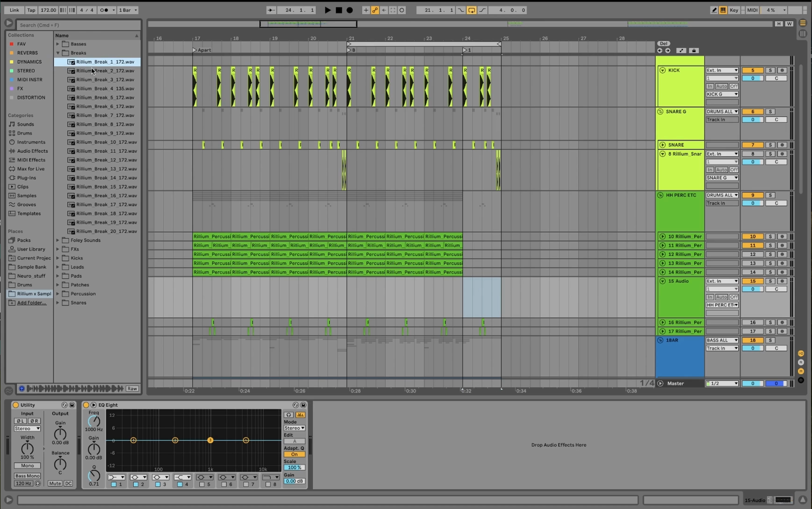This screenshot has height=509, width=812.
Task: Click the Link button
Action: [x=14, y=10]
